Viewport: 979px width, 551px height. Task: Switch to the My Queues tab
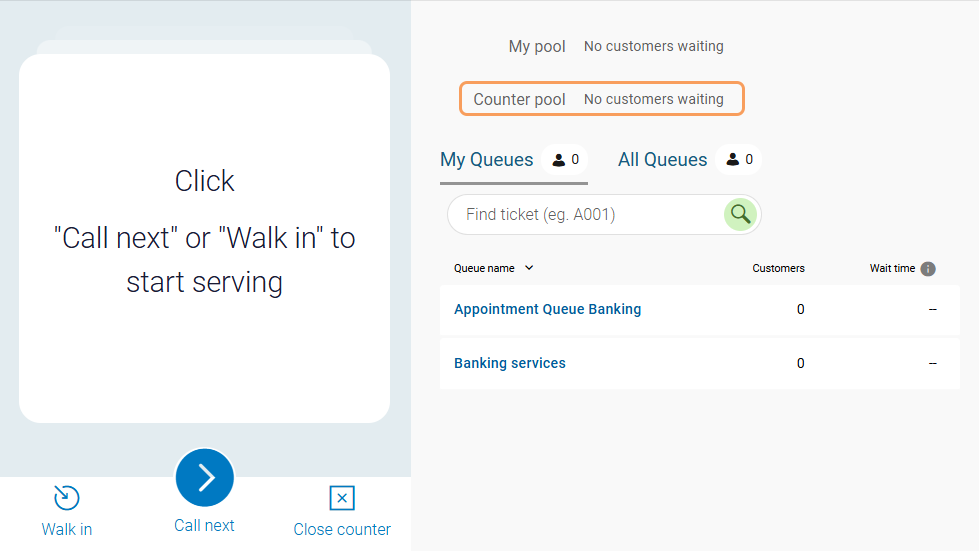(x=487, y=160)
